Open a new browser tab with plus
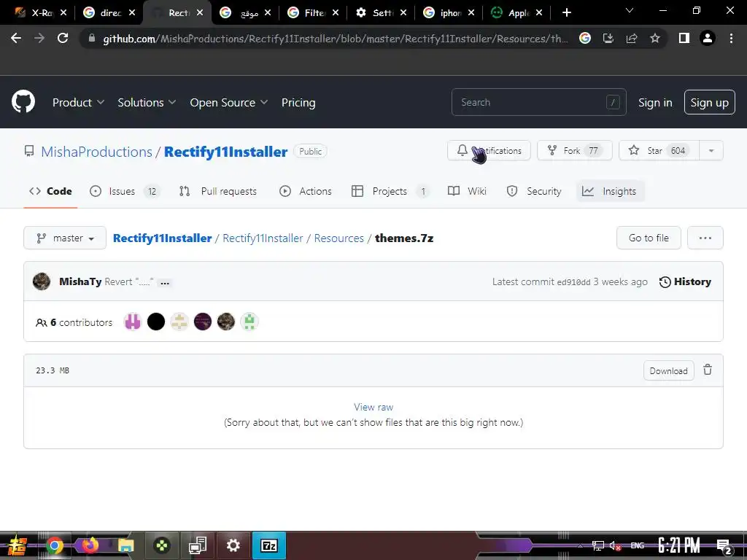 [566, 12]
